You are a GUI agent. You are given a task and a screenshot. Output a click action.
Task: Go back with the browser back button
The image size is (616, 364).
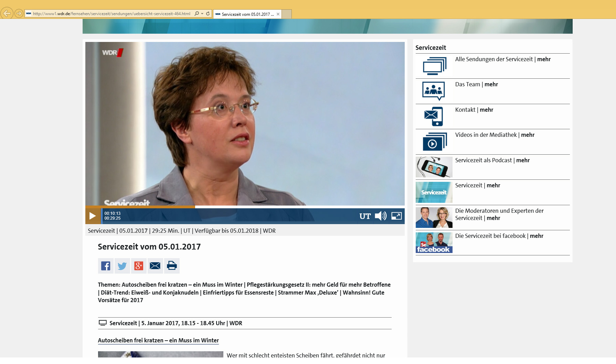click(x=7, y=14)
